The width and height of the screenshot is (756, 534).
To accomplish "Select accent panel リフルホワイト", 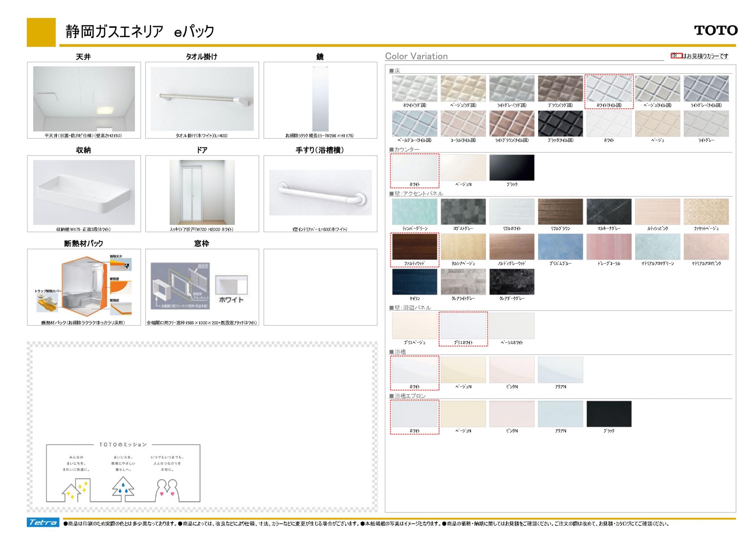I will click(512, 212).
